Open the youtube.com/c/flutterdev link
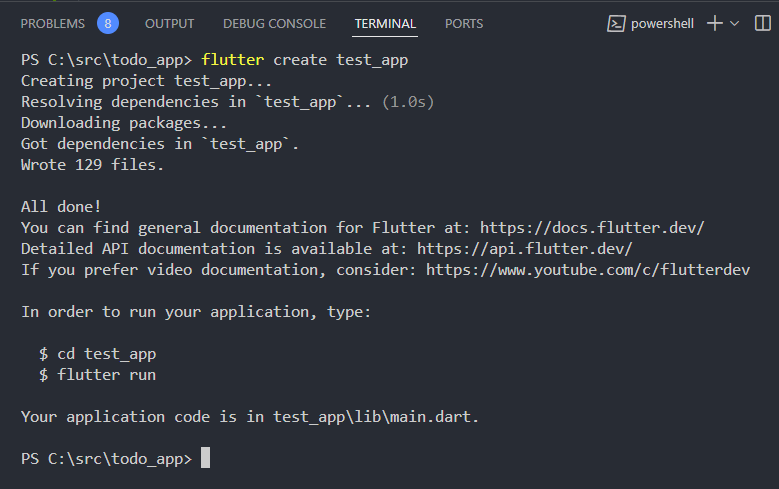This screenshot has height=489, width=779. click(x=588, y=269)
